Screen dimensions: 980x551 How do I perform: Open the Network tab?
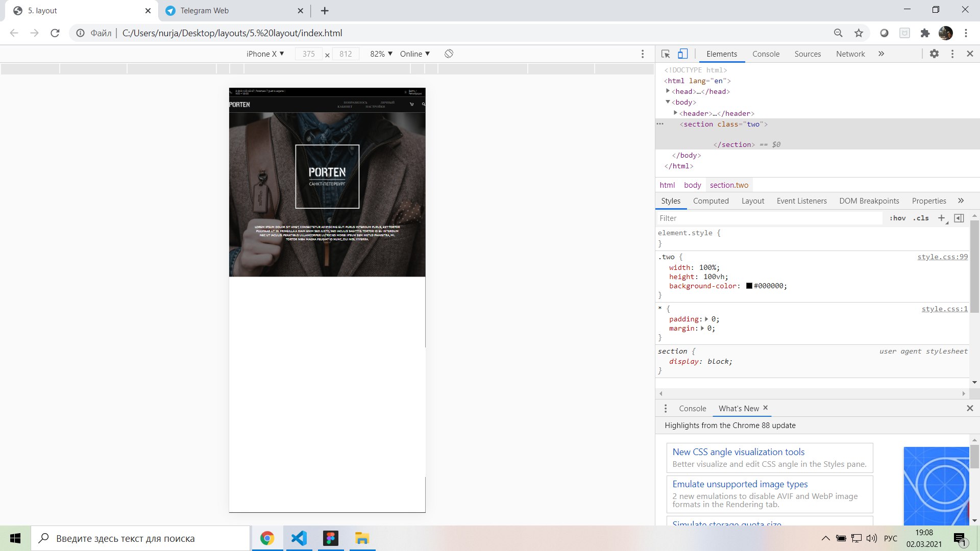(x=850, y=54)
